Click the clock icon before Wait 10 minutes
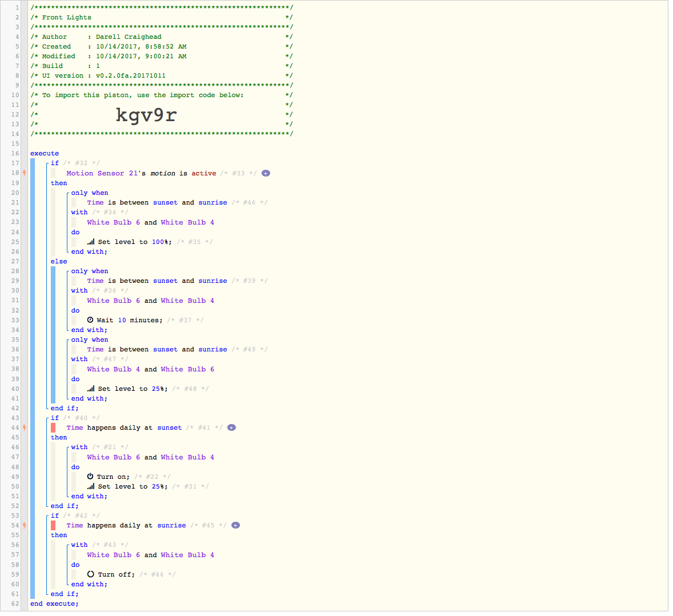 pyautogui.click(x=90, y=320)
